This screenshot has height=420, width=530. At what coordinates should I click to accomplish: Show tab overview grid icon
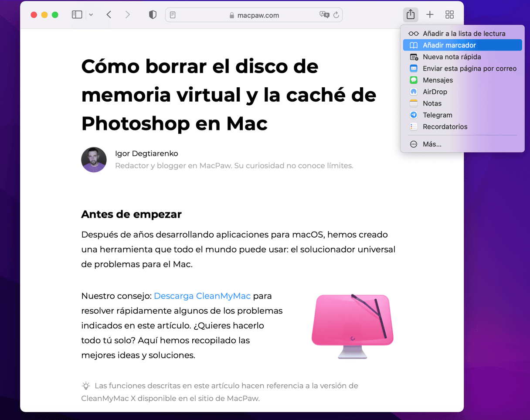pyautogui.click(x=449, y=15)
